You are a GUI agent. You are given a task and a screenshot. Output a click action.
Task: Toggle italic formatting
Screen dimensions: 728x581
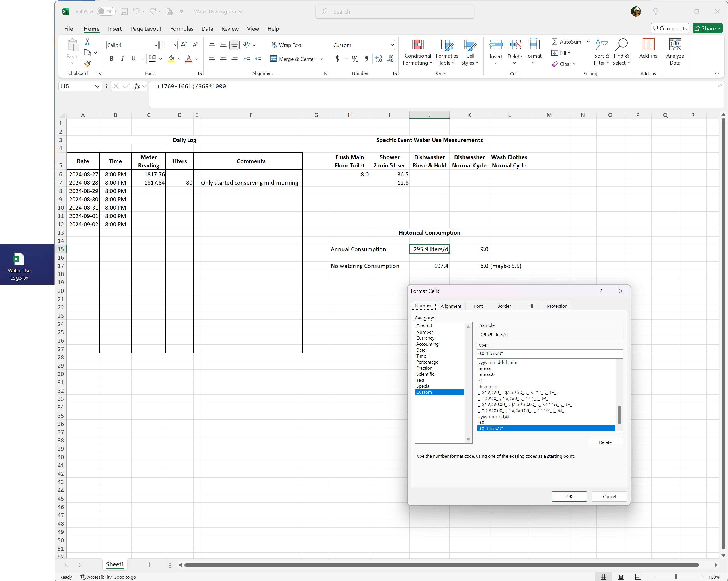(x=122, y=59)
